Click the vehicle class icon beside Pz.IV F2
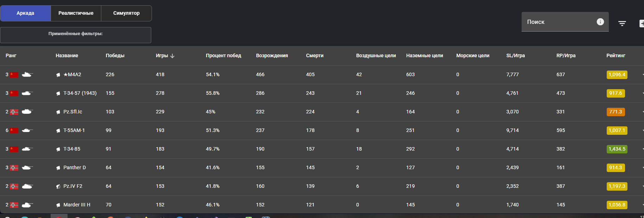 pyautogui.click(x=58, y=186)
